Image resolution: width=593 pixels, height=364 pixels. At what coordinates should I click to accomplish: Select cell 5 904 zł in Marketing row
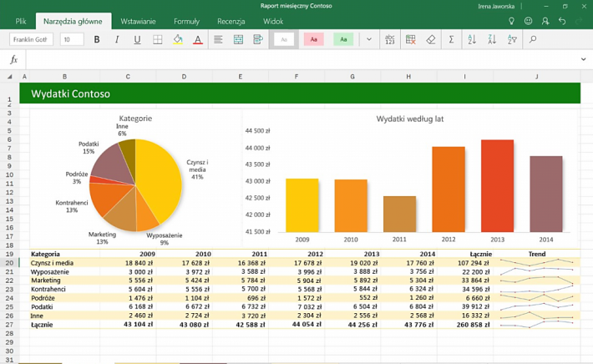[296, 281]
